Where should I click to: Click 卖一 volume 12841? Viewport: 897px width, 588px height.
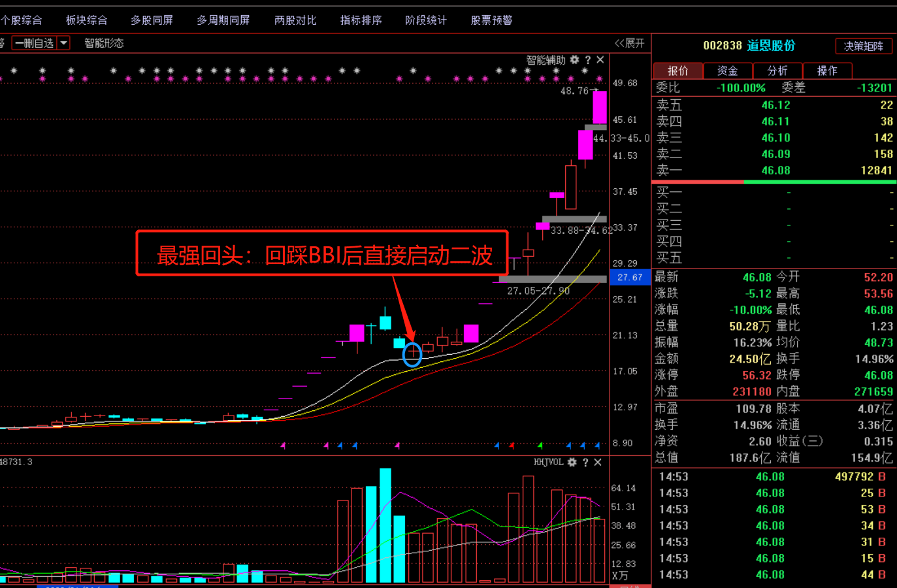coord(876,171)
